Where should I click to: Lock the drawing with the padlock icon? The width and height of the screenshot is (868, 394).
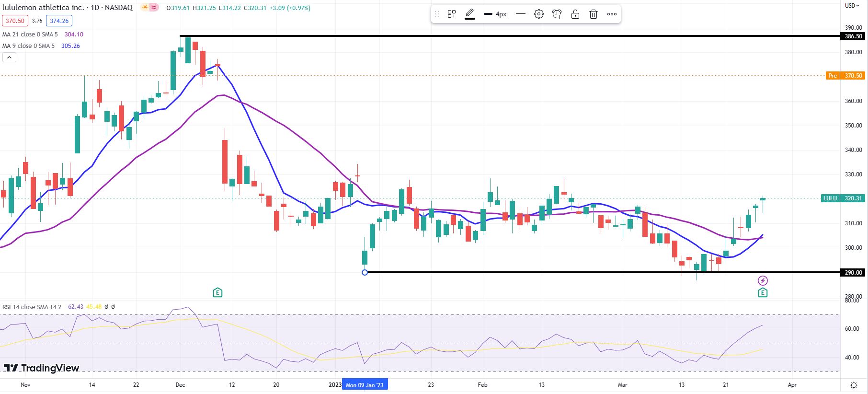pyautogui.click(x=575, y=14)
